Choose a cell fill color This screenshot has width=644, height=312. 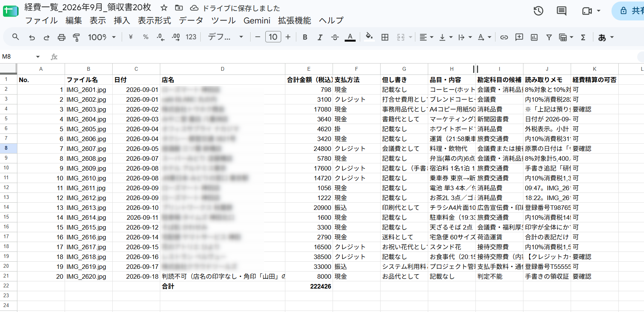[369, 37]
